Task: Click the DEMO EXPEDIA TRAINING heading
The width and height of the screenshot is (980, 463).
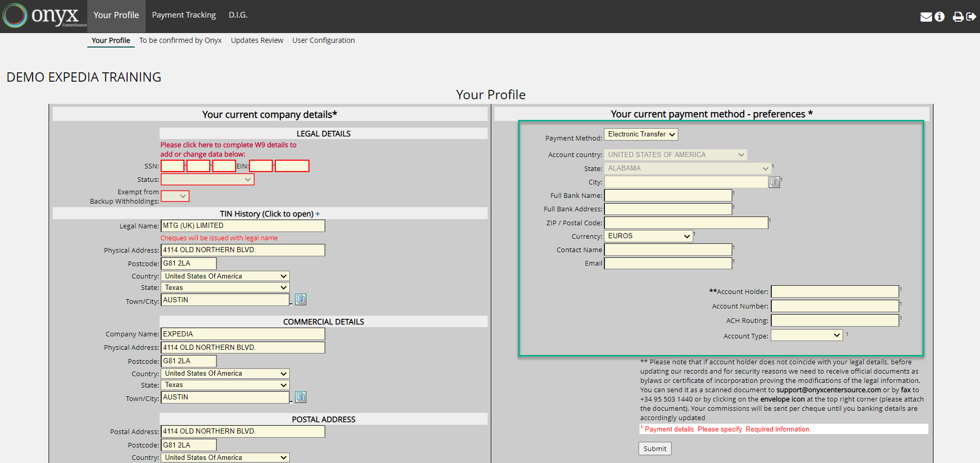Action: coord(84,77)
